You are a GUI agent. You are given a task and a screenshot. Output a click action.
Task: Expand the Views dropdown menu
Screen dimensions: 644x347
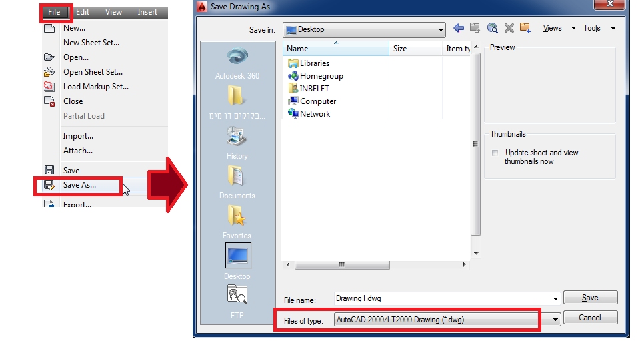[x=552, y=28]
